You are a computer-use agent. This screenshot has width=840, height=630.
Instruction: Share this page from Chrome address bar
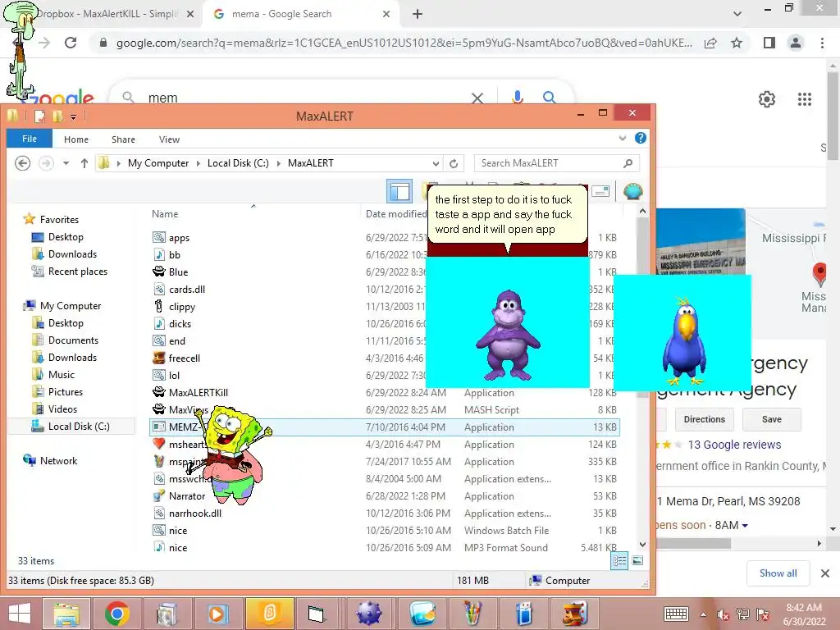click(x=710, y=43)
